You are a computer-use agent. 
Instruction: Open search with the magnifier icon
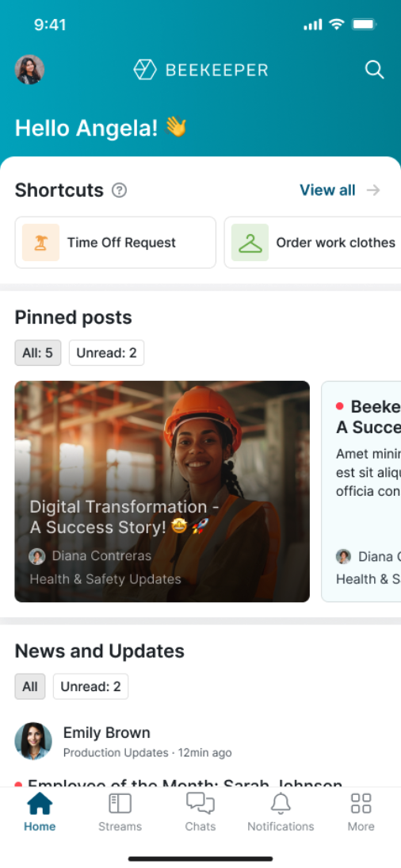pos(374,70)
